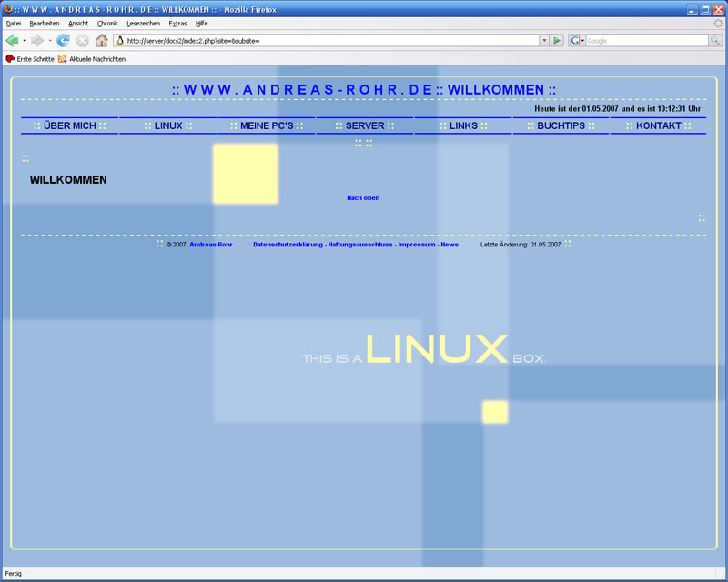Click the ÜBER MICH navigation link
This screenshot has width=728, height=582.
[70, 125]
